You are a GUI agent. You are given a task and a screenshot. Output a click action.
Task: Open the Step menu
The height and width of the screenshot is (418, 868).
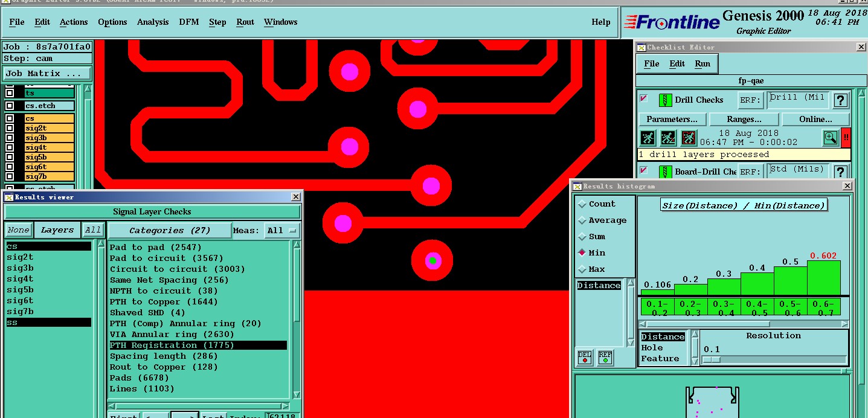pos(217,22)
